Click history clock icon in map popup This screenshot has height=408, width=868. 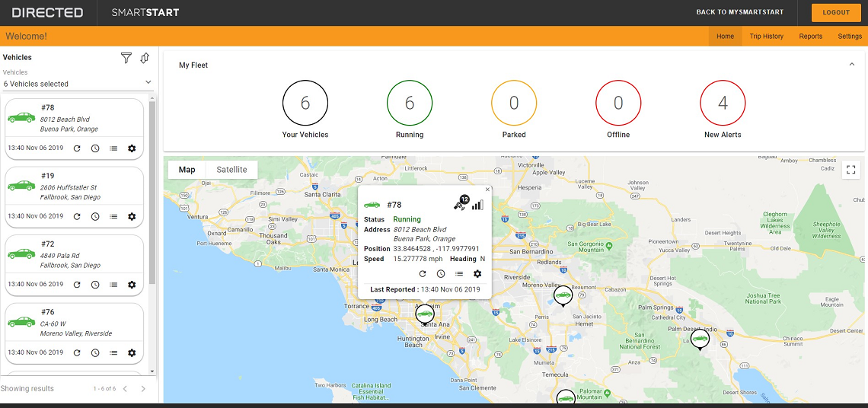coord(441,273)
